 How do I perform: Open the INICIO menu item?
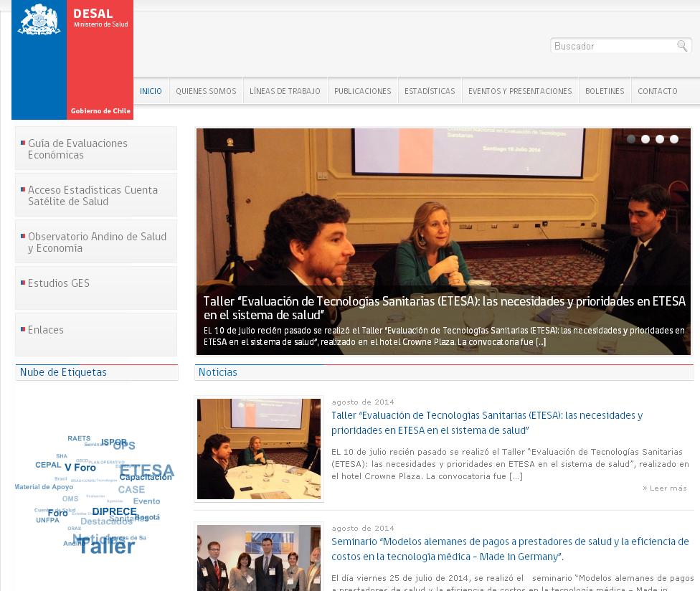tap(151, 91)
